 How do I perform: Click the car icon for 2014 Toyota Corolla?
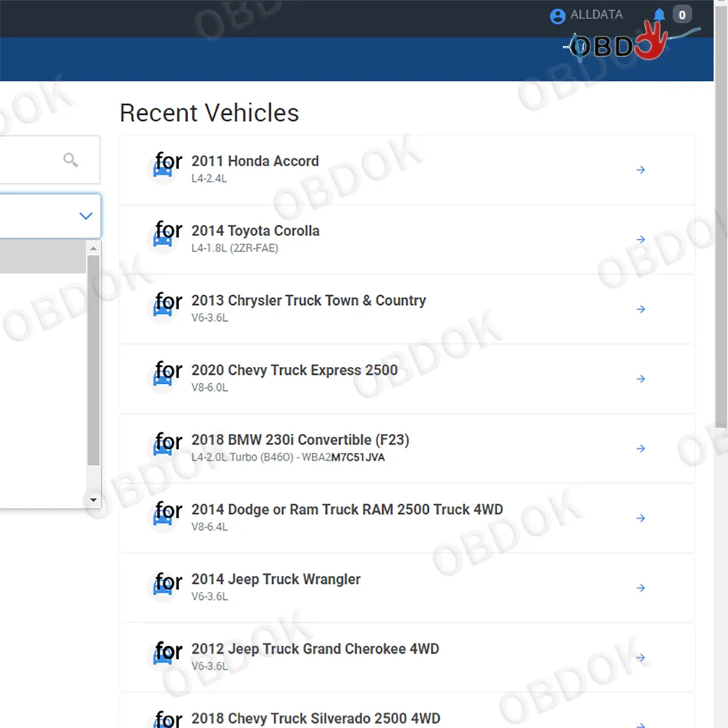coord(163,240)
